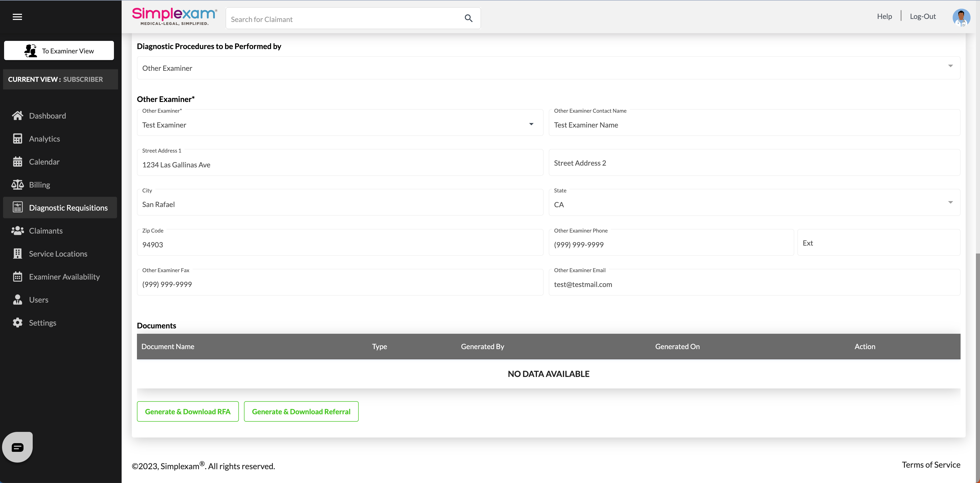This screenshot has width=980, height=483.
Task: Click the Street Address 2 field
Action: pos(754,163)
